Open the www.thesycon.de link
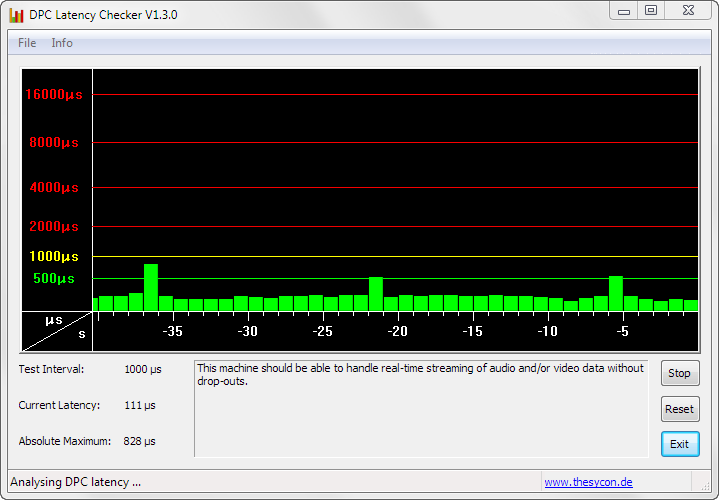The image size is (719, 500). click(x=587, y=482)
